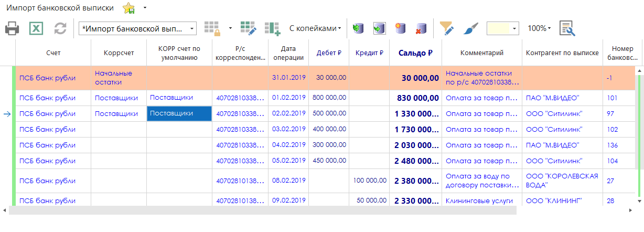Click the grid with pencil edit icon
Screen dimensions: 644x232
pyautogui.click(x=248, y=28)
